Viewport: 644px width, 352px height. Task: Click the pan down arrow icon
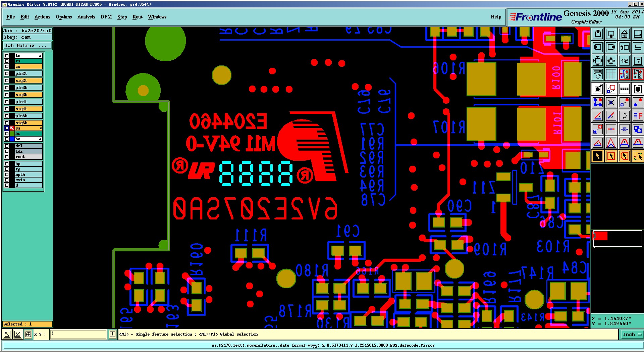[611, 34]
